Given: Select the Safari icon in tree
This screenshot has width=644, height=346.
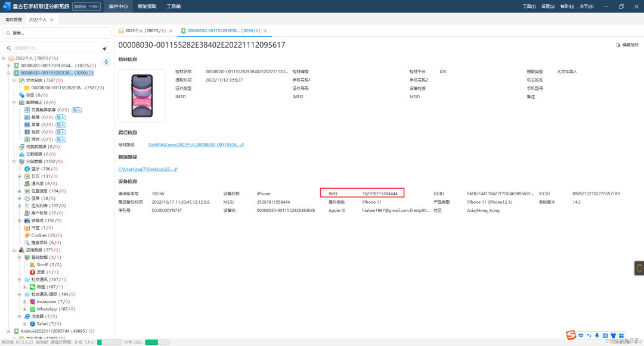Looking at the screenshot, I should (x=32, y=324).
